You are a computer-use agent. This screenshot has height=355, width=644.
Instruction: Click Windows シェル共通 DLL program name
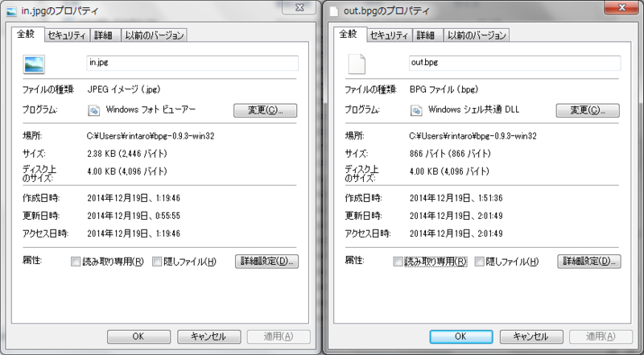[473, 109]
